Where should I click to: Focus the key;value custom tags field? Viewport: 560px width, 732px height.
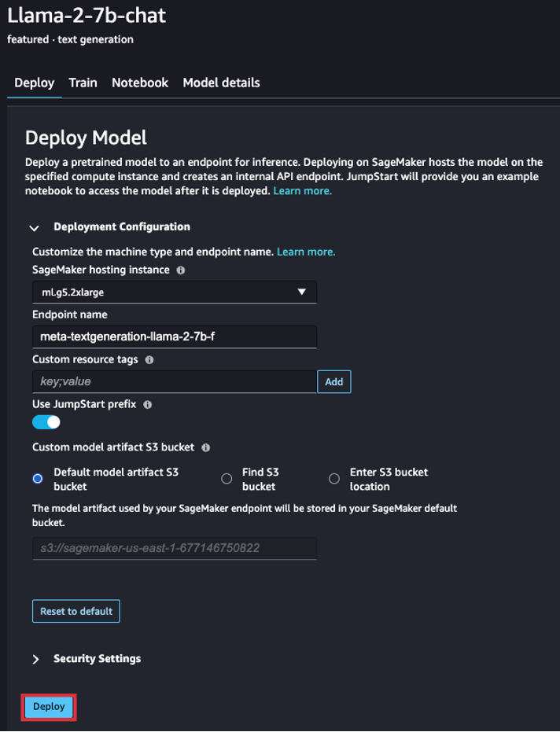pos(174,382)
